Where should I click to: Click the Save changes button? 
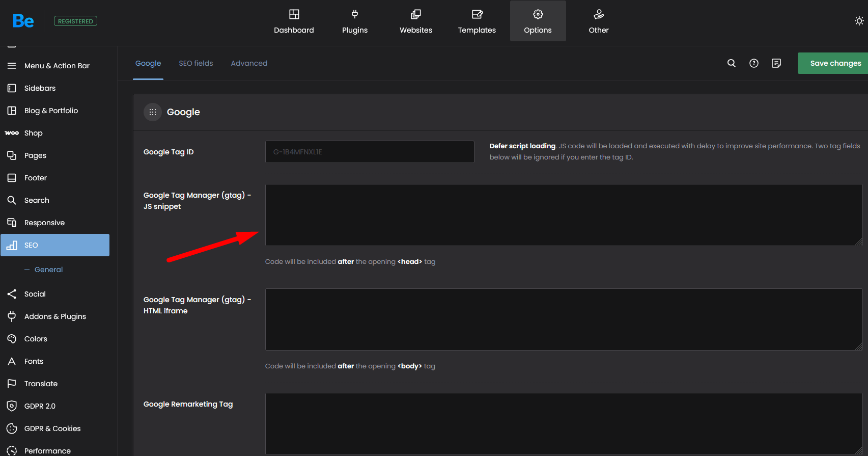[833, 63]
